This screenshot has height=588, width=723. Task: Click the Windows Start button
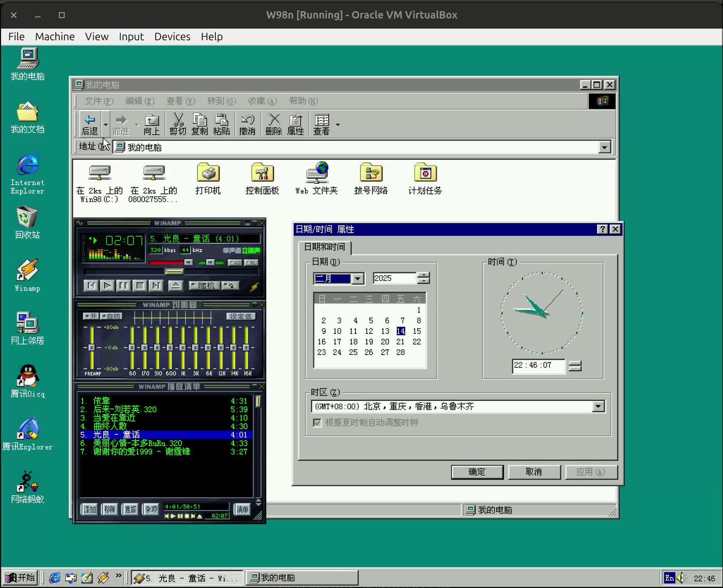click(20, 578)
